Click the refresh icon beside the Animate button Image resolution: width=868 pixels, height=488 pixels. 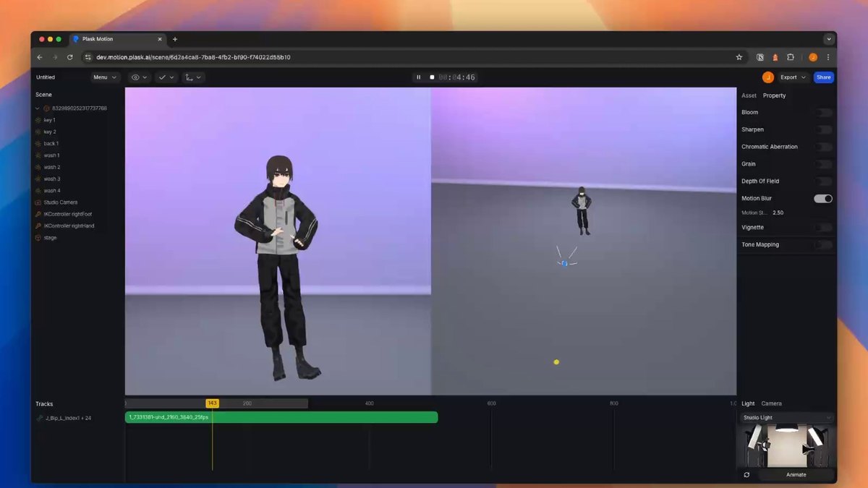[746, 475]
